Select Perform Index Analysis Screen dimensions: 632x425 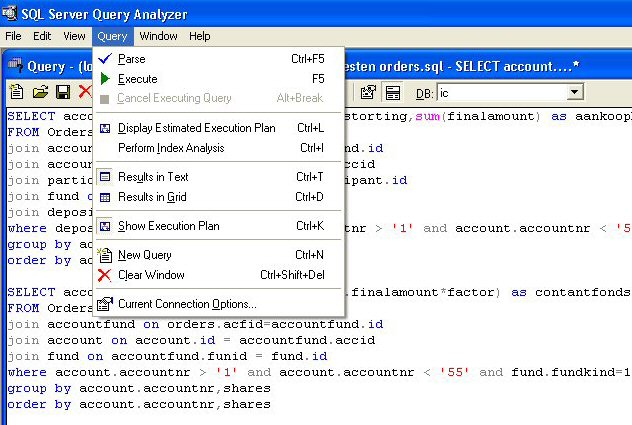(218, 148)
